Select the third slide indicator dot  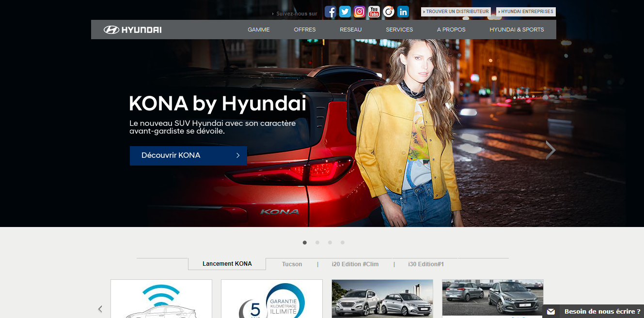point(330,242)
